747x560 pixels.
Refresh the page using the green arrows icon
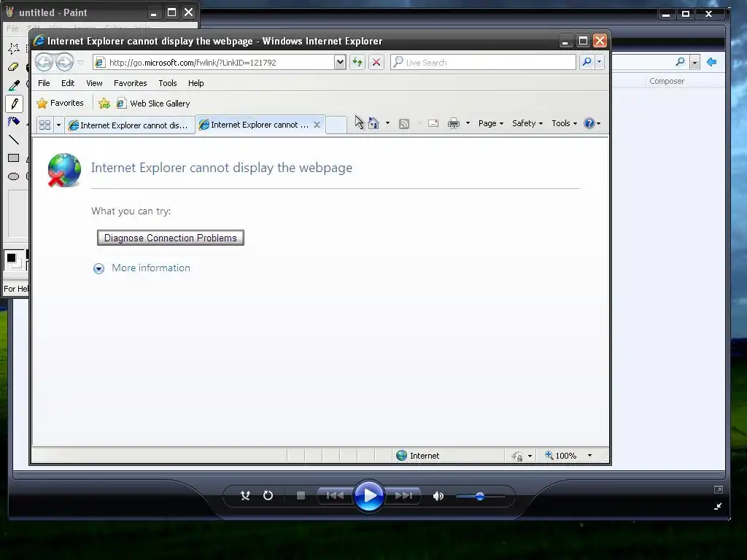coord(357,62)
